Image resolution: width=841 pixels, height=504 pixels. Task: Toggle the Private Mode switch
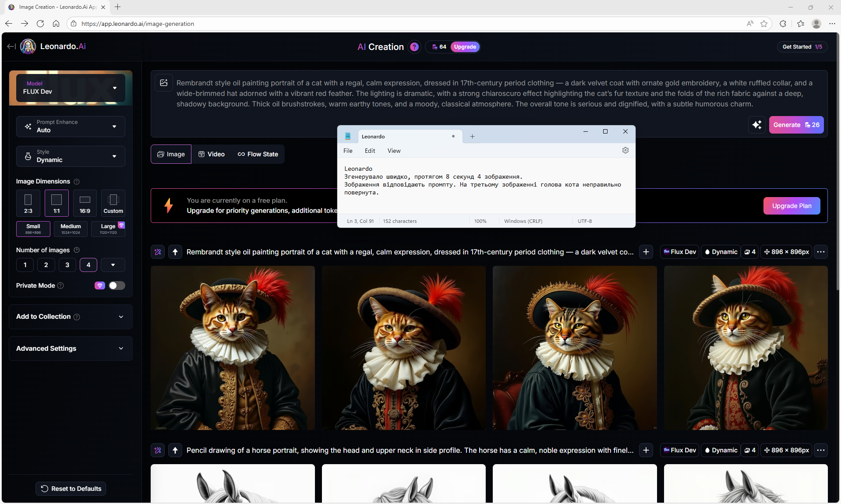click(117, 285)
